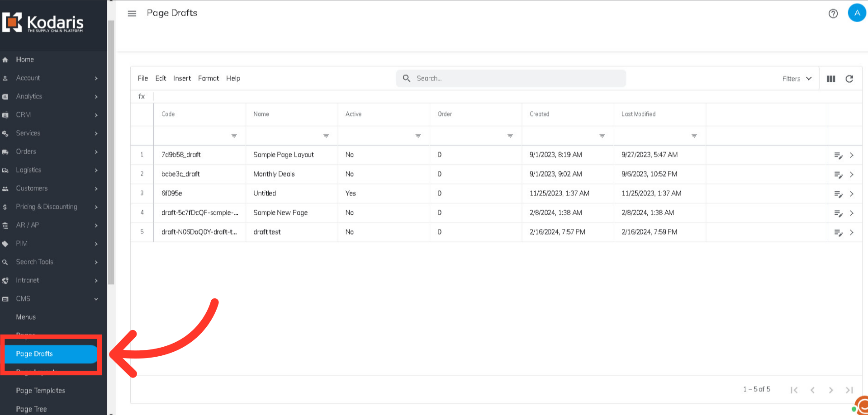868x415 pixels.
Task: Open the Edit menu
Action: pyautogui.click(x=161, y=78)
